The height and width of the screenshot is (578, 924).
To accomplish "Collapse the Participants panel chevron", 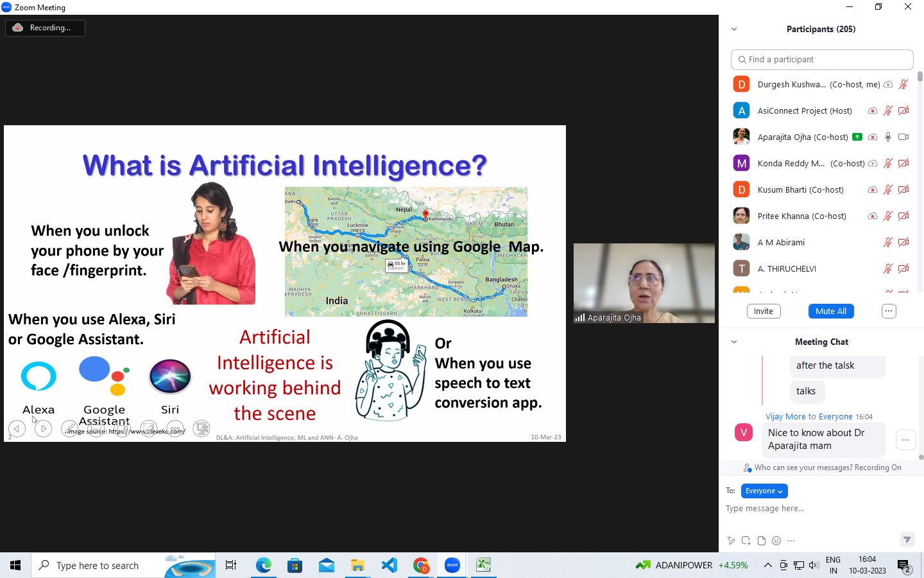I will point(734,29).
